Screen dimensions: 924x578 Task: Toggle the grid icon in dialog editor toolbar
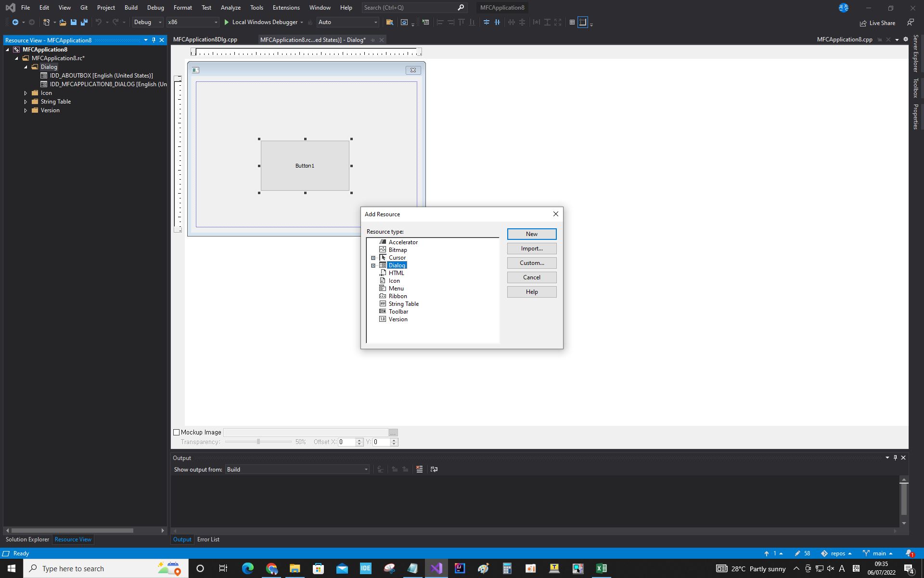572,22
